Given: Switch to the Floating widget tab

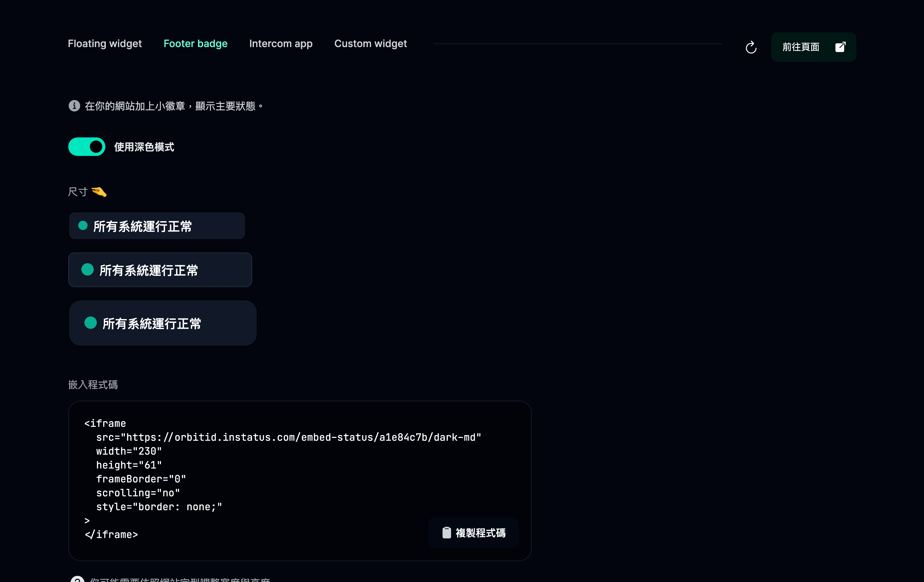Looking at the screenshot, I should (105, 44).
